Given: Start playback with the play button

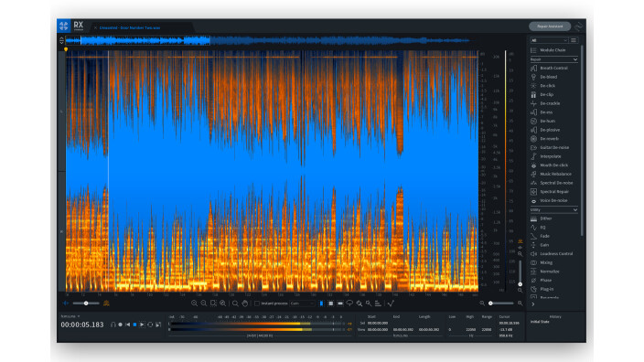Looking at the screenshot, I should pos(142,325).
